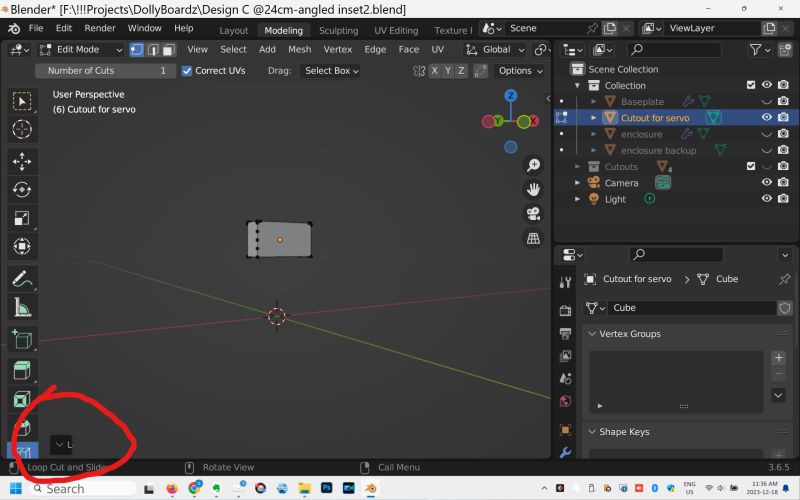Select the Rotate tool
Viewport: 800px width, 500px height.
(x=22, y=190)
